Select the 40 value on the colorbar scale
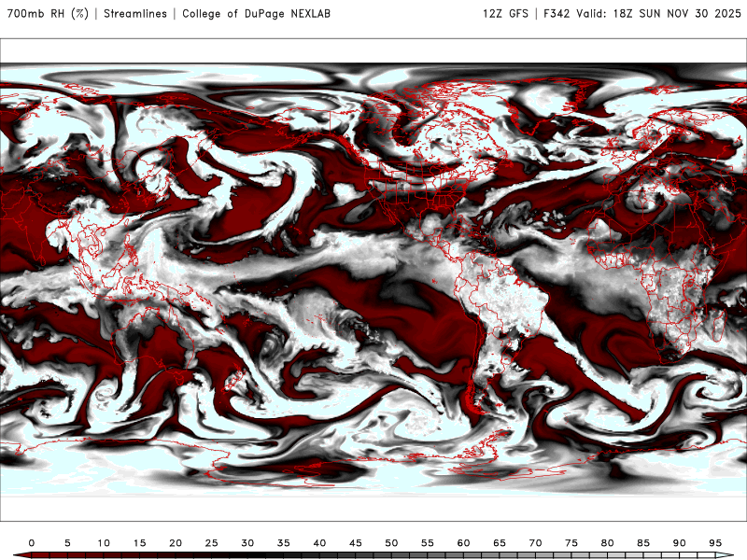Screen dimensions: 747x560 319,543
